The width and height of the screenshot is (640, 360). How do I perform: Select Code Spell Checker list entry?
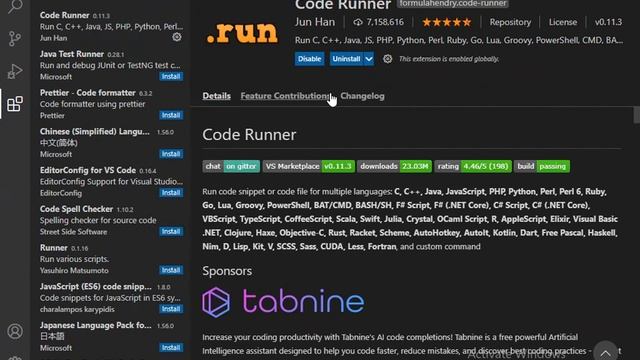click(110, 220)
